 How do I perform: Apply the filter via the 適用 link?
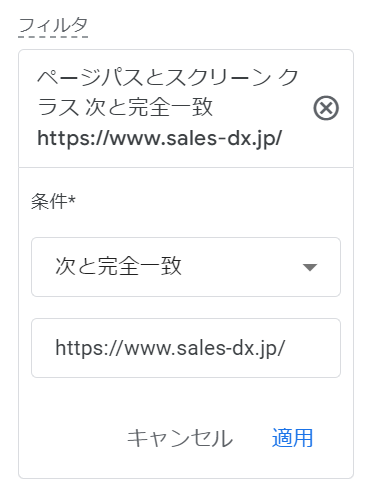point(292,438)
